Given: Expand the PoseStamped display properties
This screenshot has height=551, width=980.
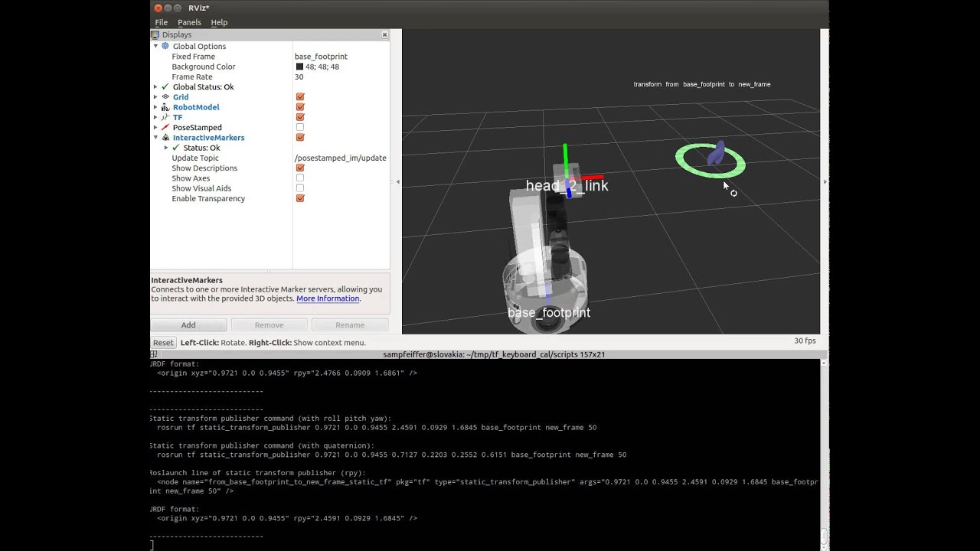Looking at the screenshot, I should pyautogui.click(x=155, y=127).
